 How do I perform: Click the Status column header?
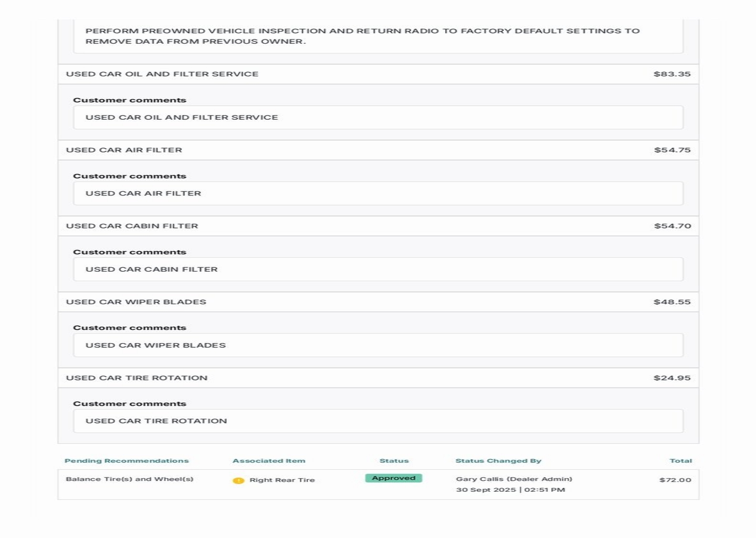tap(394, 461)
